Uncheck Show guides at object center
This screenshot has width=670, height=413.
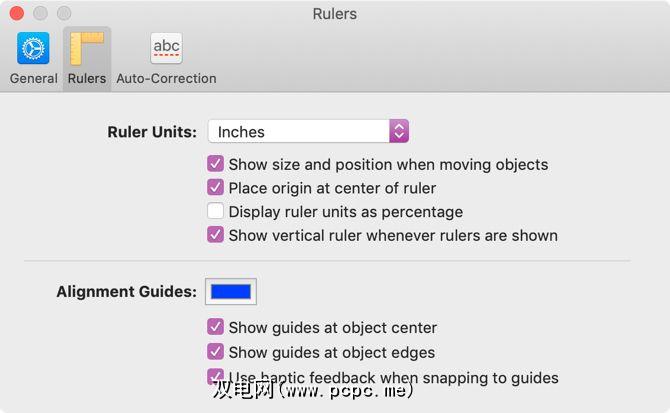point(215,327)
